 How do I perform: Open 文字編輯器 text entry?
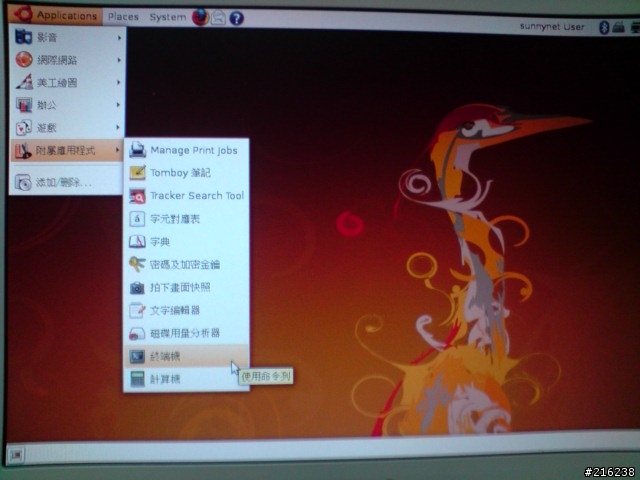[x=175, y=311]
